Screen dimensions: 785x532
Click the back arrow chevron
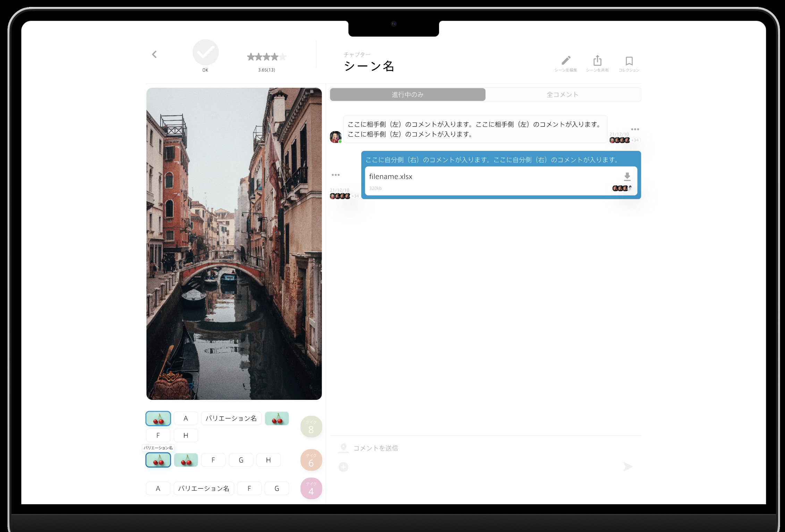[154, 54]
